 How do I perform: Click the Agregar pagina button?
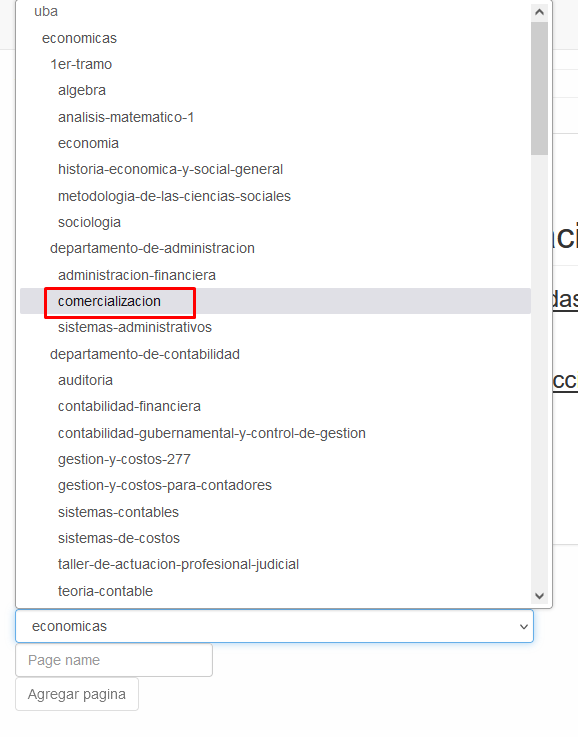click(77, 694)
